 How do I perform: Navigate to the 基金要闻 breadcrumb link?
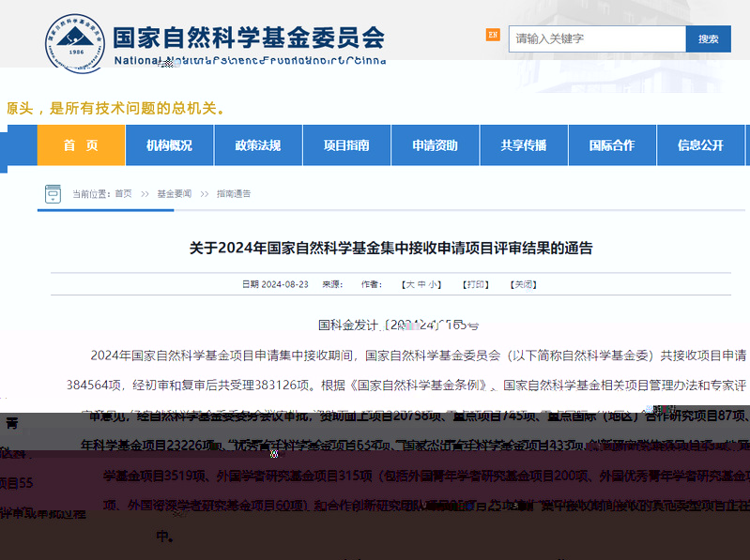pyautogui.click(x=174, y=194)
